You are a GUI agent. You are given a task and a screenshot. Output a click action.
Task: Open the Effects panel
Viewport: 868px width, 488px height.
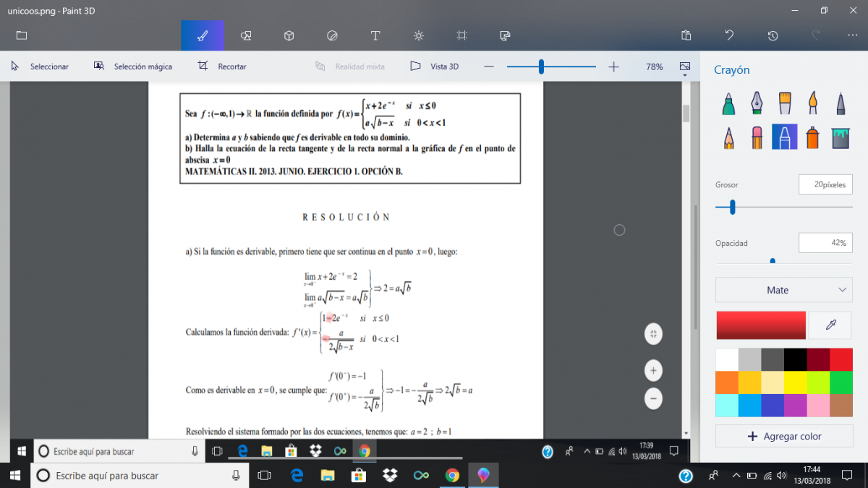point(419,35)
